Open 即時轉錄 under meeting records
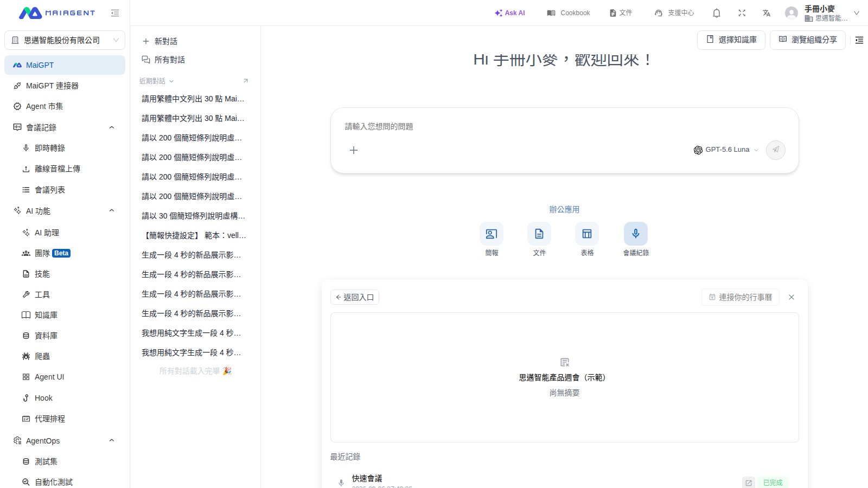Screen dimensions: 868x488 tap(65, 148)
